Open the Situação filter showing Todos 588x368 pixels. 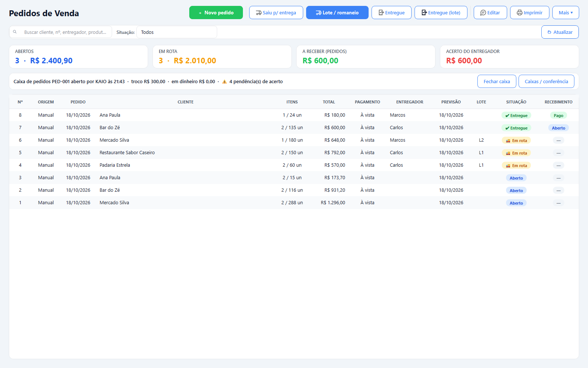(x=177, y=32)
